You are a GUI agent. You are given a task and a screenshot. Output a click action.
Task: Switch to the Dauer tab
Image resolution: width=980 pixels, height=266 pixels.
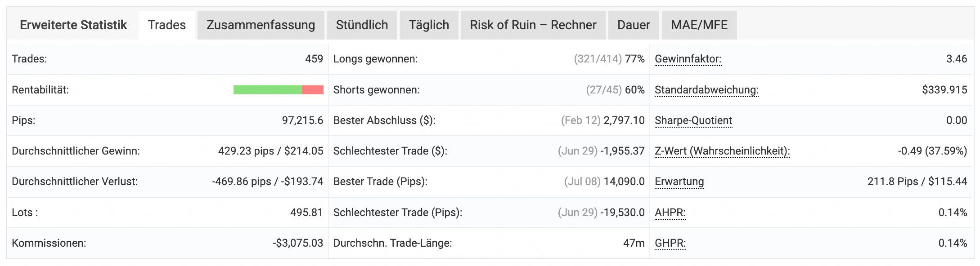coord(634,25)
